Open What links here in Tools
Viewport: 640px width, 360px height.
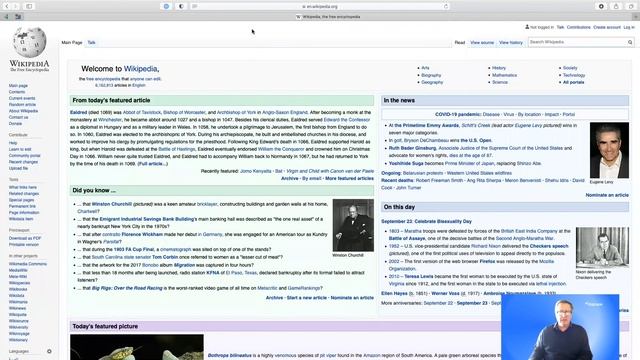pyautogui.click(x=23, y=187)
